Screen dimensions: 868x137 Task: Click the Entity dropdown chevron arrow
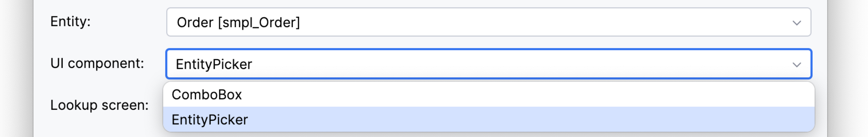(797, 23)
